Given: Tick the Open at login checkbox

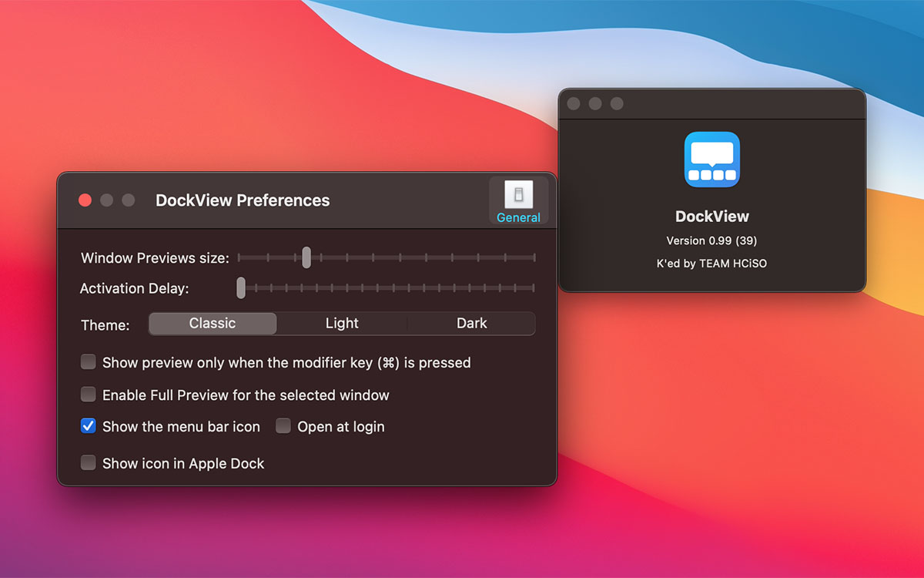Looking at the screenshot, I should 283,425.
